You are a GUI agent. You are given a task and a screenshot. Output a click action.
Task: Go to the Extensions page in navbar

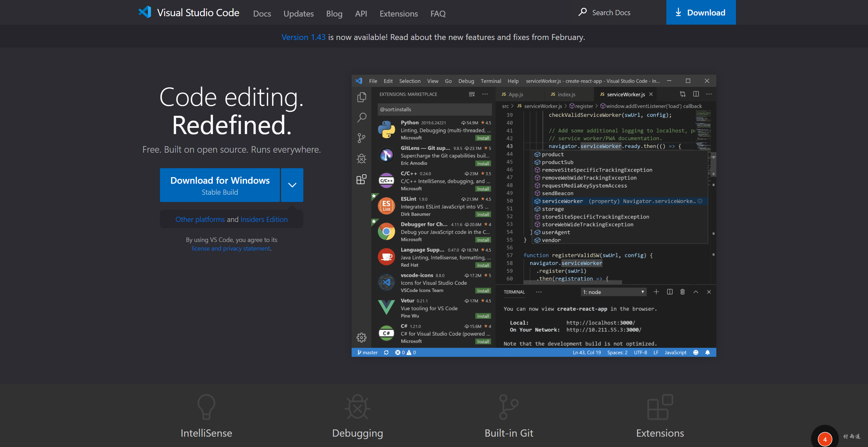(398, 14)
